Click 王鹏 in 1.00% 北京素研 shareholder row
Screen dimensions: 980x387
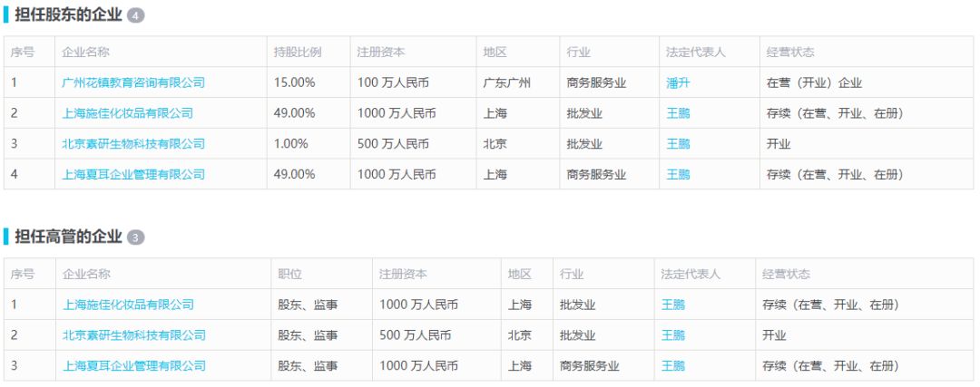pos(678,143)
